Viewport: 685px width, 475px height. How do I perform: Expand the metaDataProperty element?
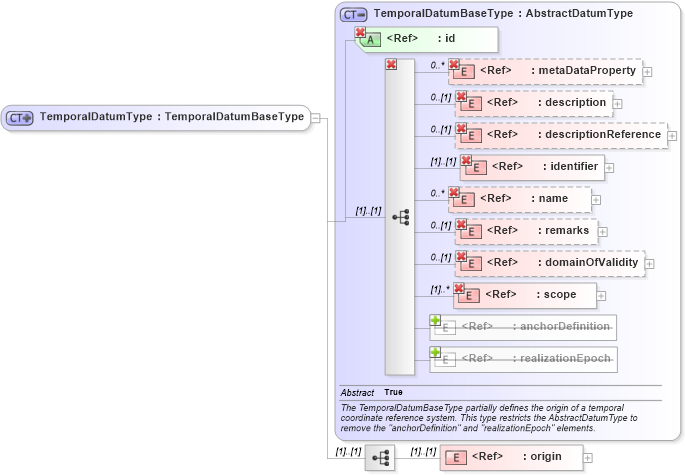(647, 72)
